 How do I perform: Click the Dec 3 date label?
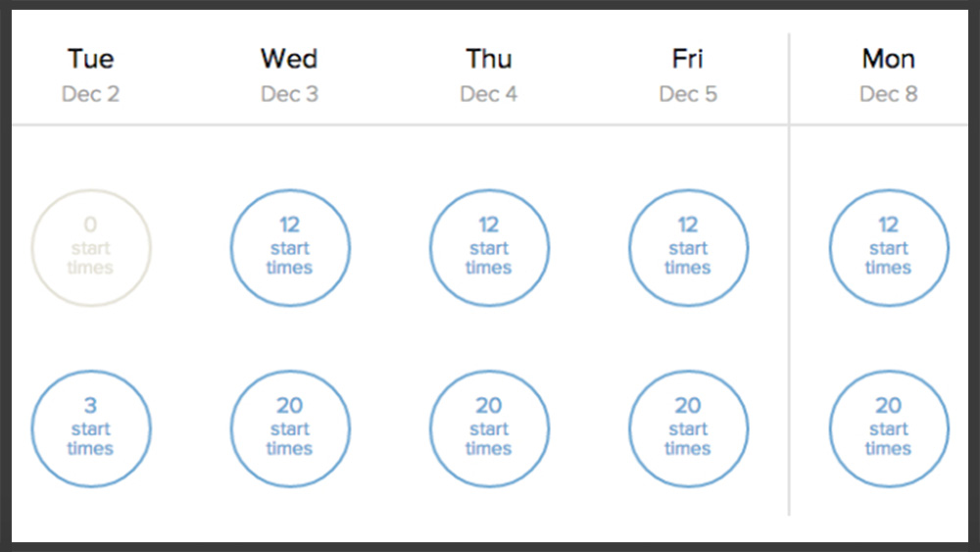pos(289,94)
